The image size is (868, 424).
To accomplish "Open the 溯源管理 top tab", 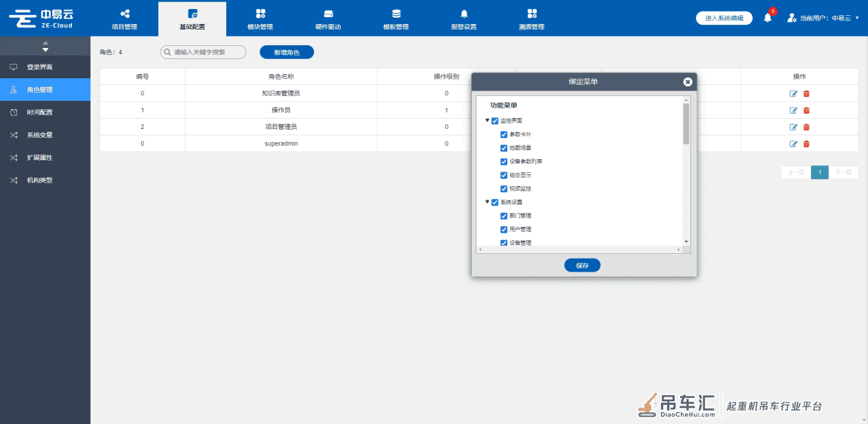I will point(532,19).
